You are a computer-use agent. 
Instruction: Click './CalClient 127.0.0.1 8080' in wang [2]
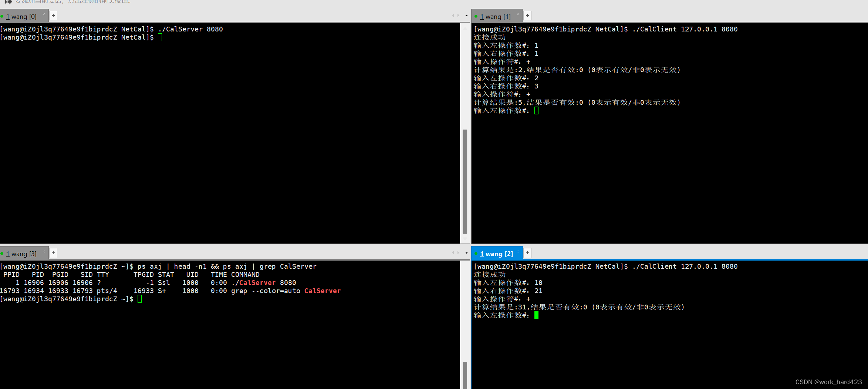(685, 266)
